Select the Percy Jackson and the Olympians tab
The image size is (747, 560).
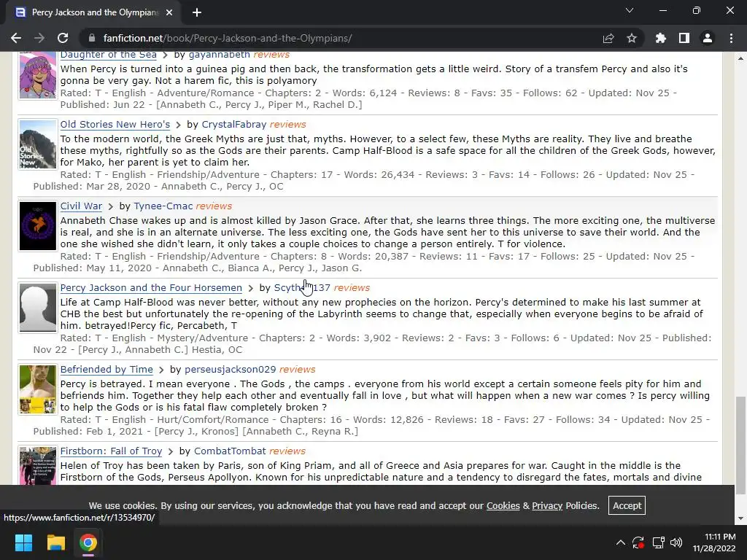point(93,12)
